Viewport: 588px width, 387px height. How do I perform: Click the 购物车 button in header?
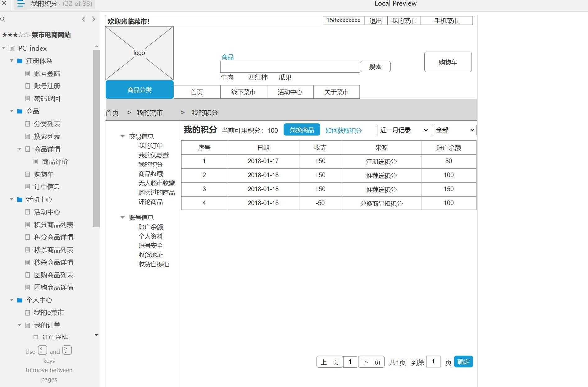click(x=448, y=62)
